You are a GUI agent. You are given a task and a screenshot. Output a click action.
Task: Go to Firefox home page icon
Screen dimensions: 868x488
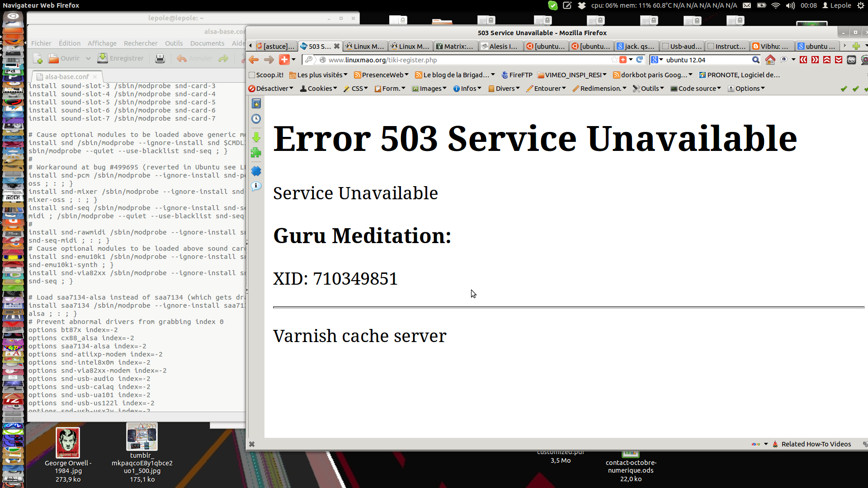(x=770, y=60)
